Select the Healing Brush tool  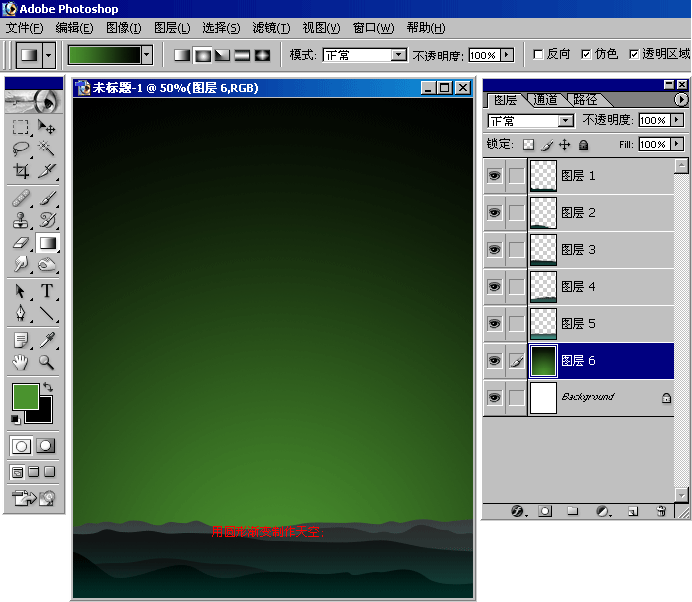tap(20, 198)
